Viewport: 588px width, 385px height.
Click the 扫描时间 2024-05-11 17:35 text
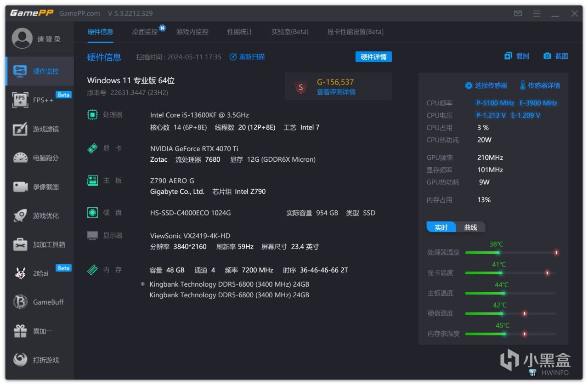[x=179, y=57]
